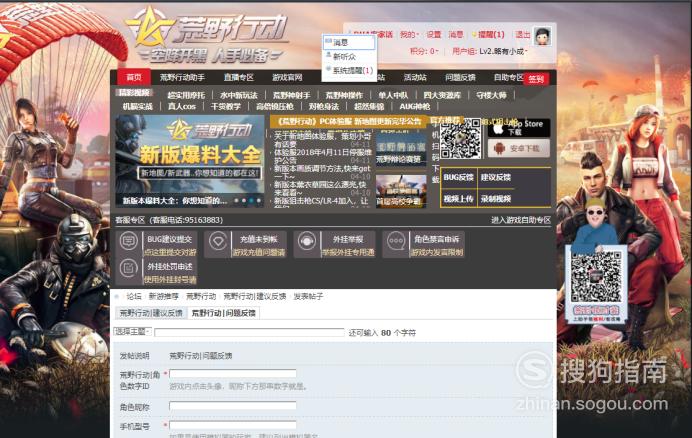Open video link 守楼大师
This screenshot has width=692, height=438.
click(491, 95)
